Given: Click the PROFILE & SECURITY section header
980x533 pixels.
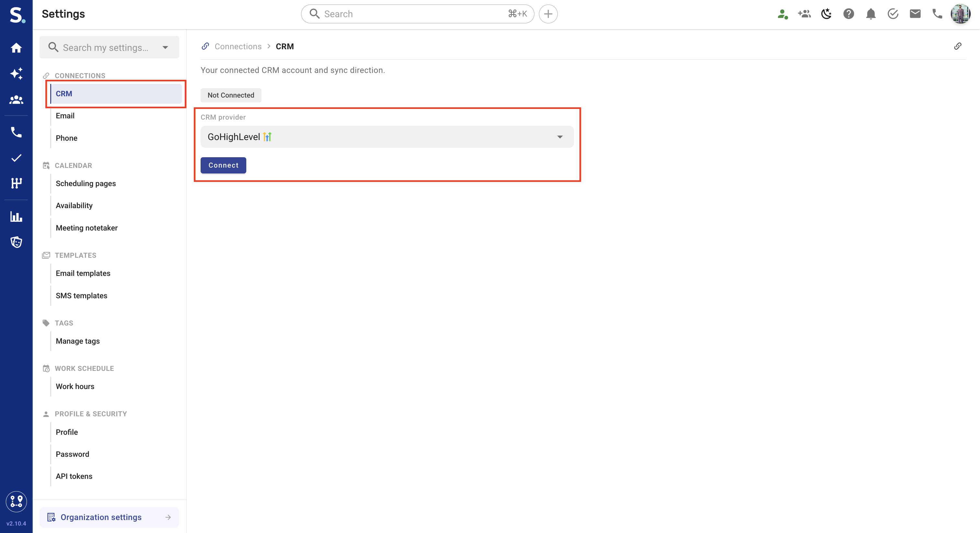Looking at the screenshot, I should tap(91, 414).
